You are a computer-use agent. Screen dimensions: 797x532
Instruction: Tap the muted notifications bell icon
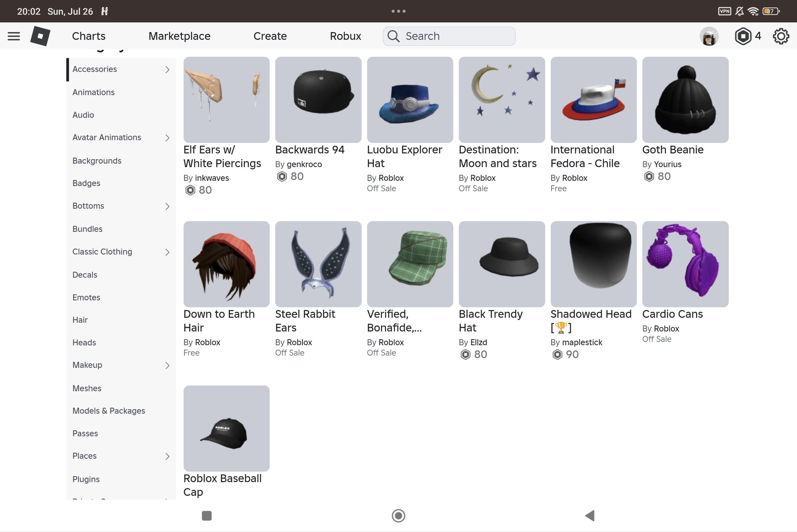click(740, 11)
